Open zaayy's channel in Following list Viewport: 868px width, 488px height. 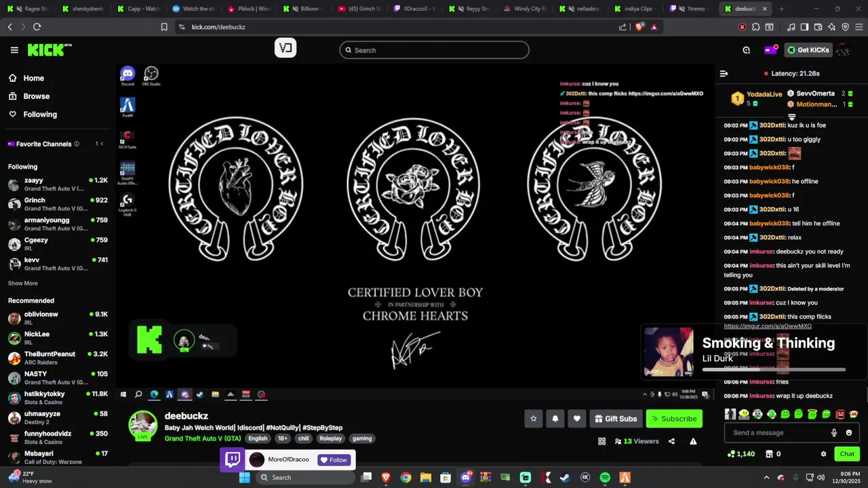(58, 185)
